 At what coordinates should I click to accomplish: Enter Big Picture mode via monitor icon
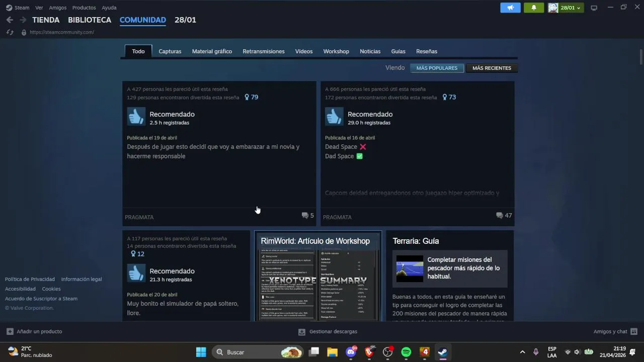(594, 8)
